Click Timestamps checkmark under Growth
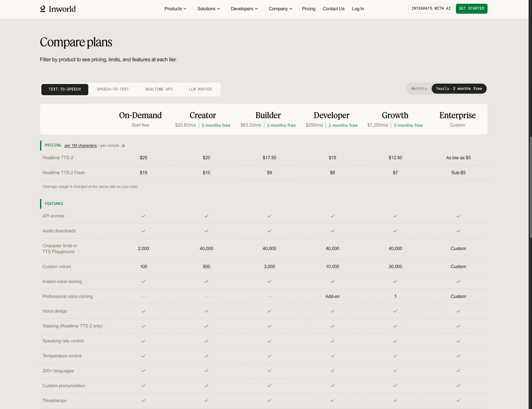Screen dimensions: 532x409 coord(395,401)
